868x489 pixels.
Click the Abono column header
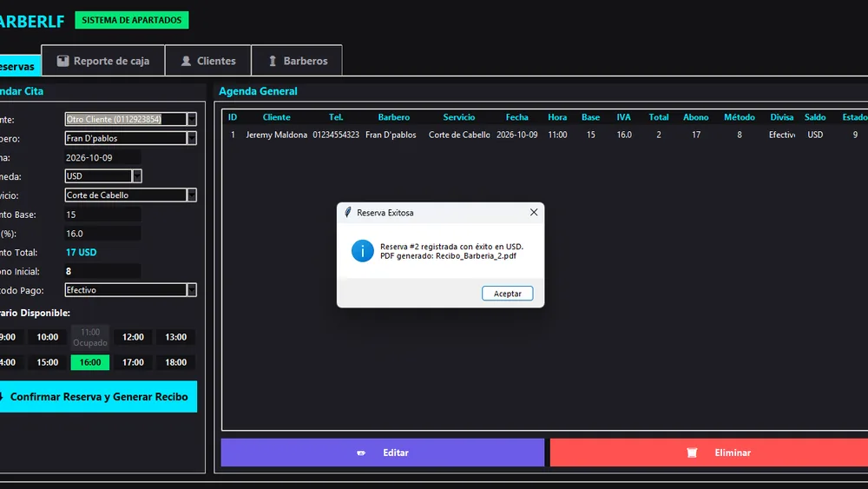coord(696,117)
